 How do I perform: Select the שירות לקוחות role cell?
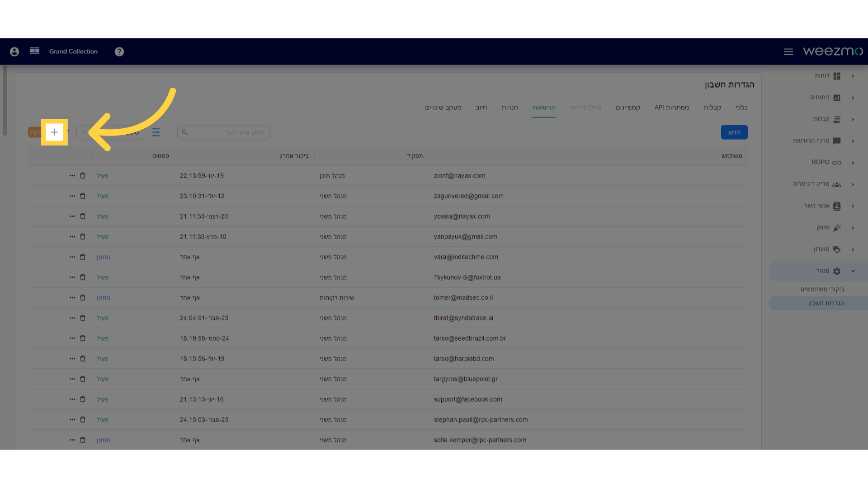337,297
